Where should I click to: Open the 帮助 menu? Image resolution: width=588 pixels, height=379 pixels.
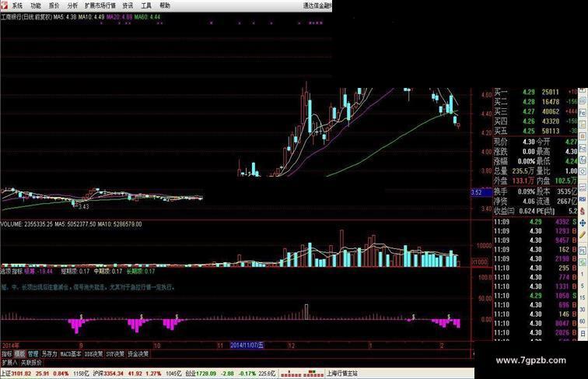point(165,5)
